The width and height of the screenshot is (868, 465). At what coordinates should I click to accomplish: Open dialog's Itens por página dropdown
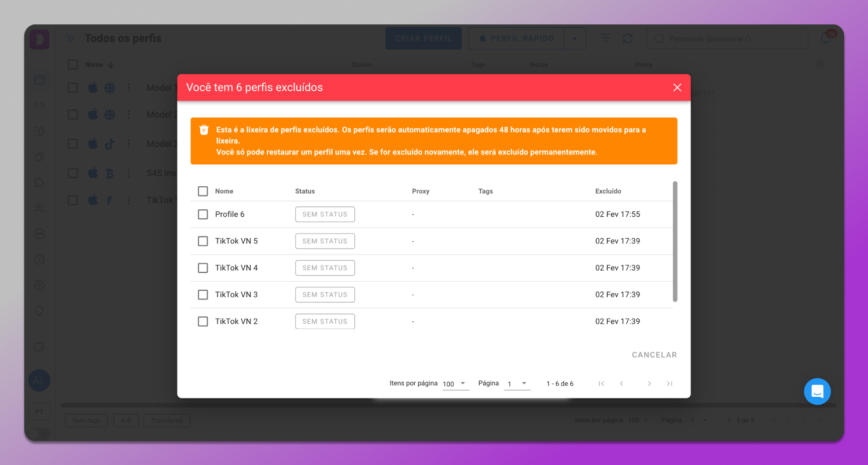click(455, 384)
